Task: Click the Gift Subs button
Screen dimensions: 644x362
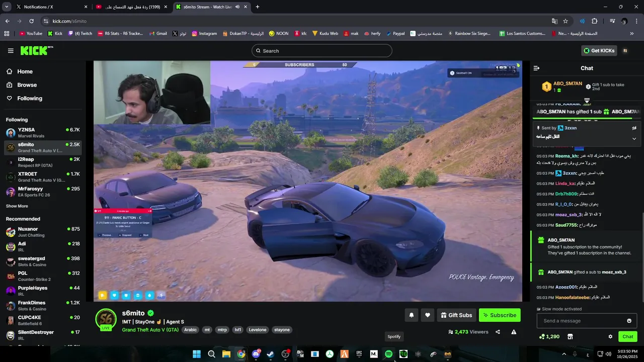Action: click(x=456, y=315)
